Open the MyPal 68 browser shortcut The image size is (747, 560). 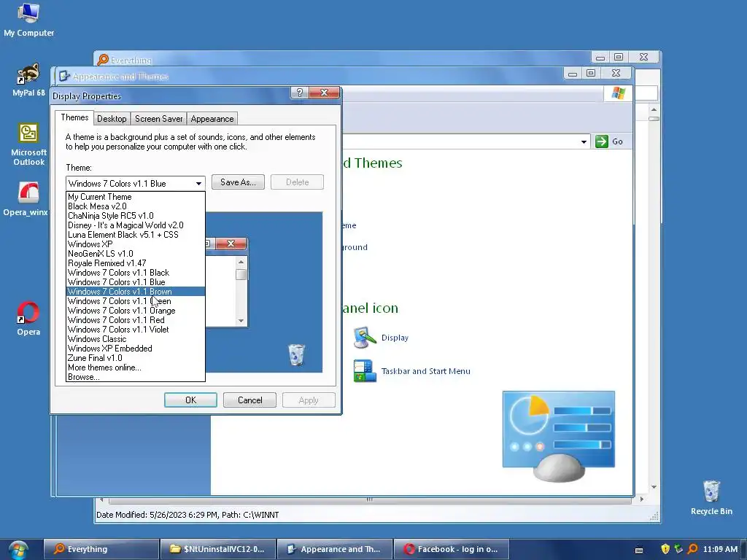28,79
